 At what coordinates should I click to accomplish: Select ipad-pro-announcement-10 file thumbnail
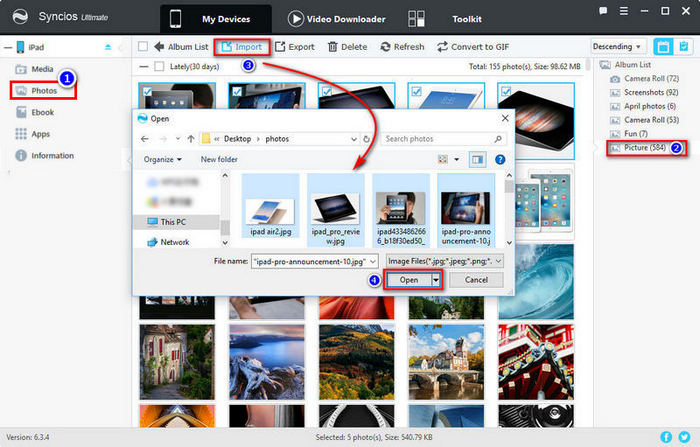click(466, 210)
